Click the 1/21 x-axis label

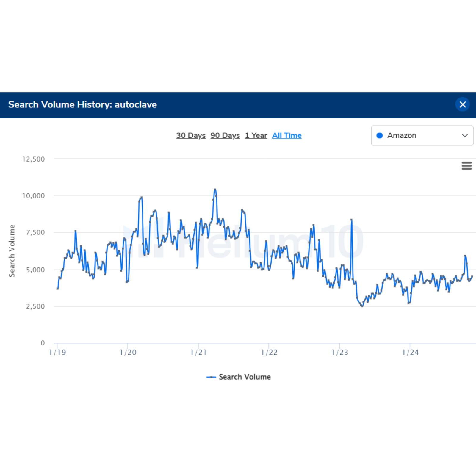click(198, 352)
